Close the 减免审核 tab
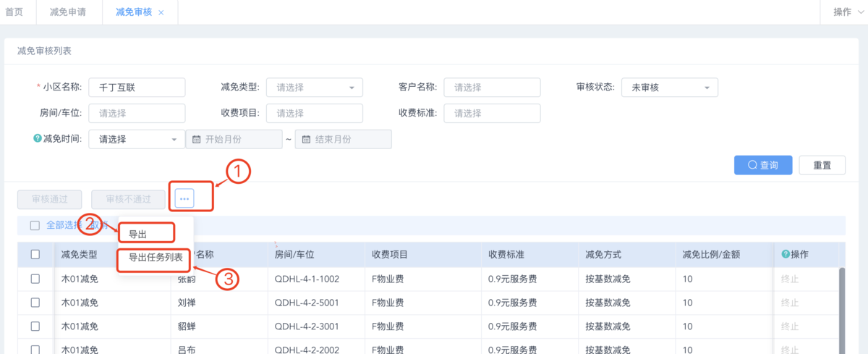The width and height of the screenshot is (868, 354). pos(161,12)
